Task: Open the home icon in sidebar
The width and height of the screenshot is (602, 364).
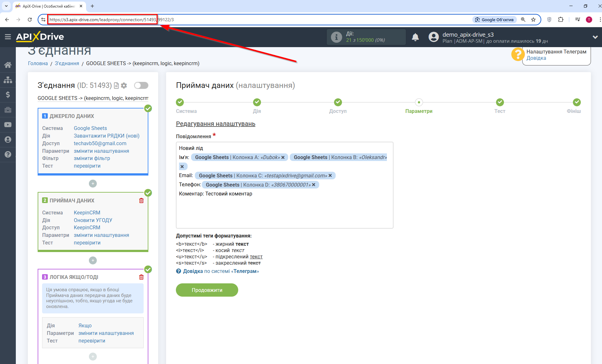Action: coord(8,65)
